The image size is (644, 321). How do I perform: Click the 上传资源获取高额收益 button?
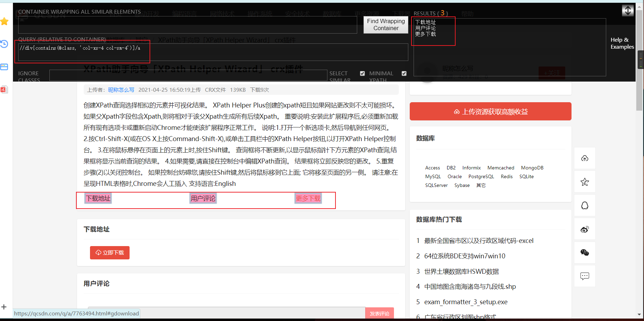pyautogui.click(x=490, y=112)
